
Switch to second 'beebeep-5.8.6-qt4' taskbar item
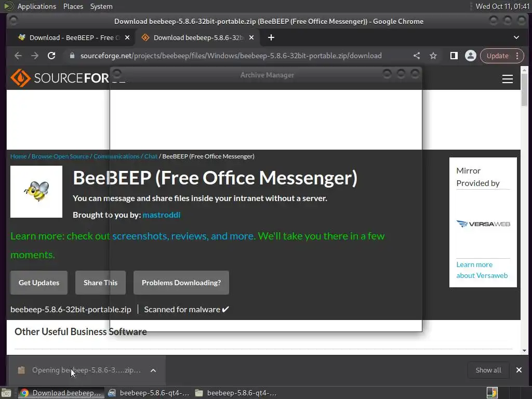[x=149, y=393]
